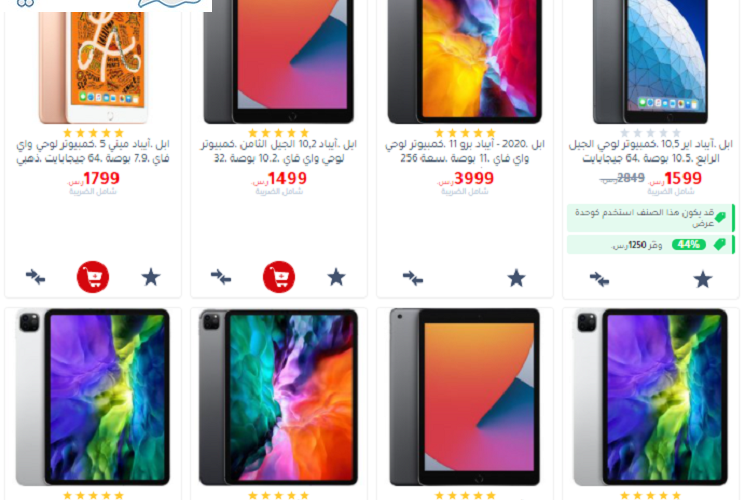Favorite the iPad 10.2 priced 1499
This screenshot has height=500, width=745.
(336, 277)
